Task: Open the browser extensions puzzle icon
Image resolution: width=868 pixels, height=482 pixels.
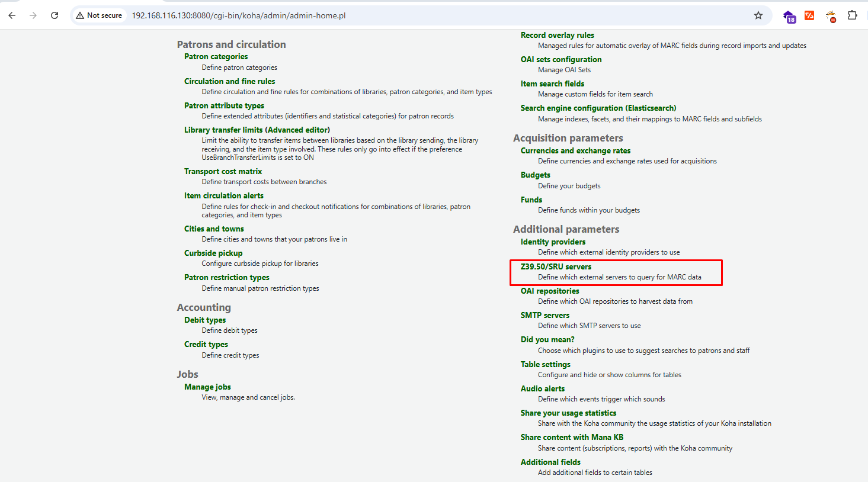Action: pos(852,15)
